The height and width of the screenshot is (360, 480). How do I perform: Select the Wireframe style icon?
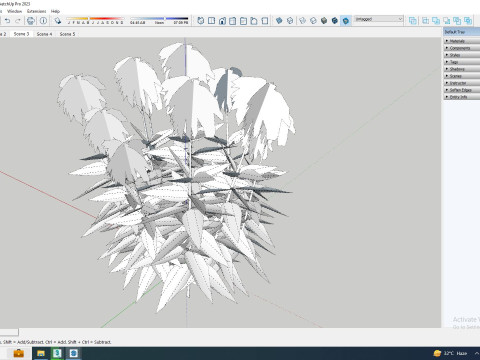click(302, 21)
